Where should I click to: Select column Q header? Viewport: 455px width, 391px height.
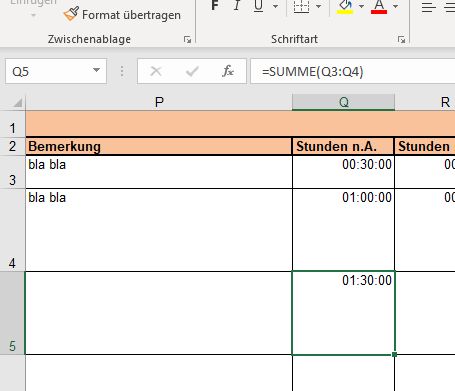pos(344,102)
